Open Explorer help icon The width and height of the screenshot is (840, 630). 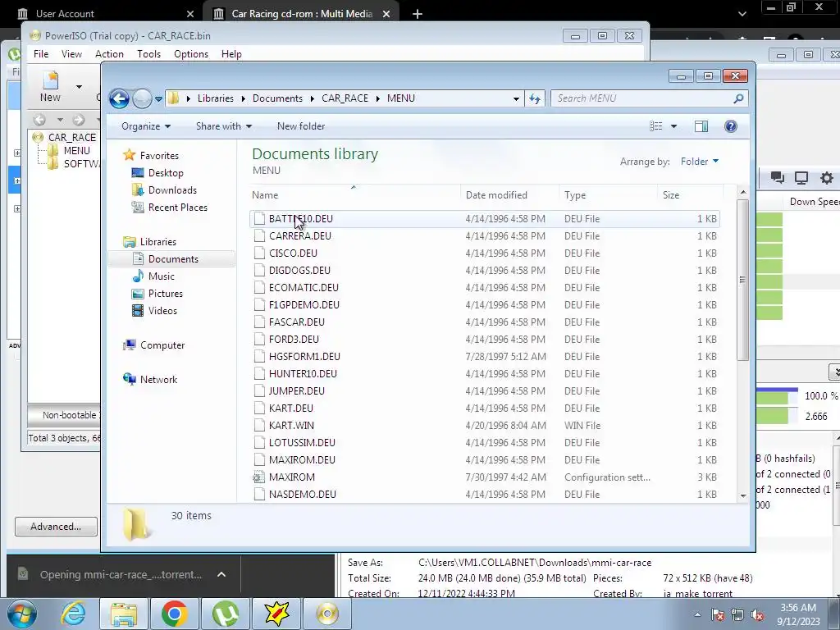click(x=731, y=126)
